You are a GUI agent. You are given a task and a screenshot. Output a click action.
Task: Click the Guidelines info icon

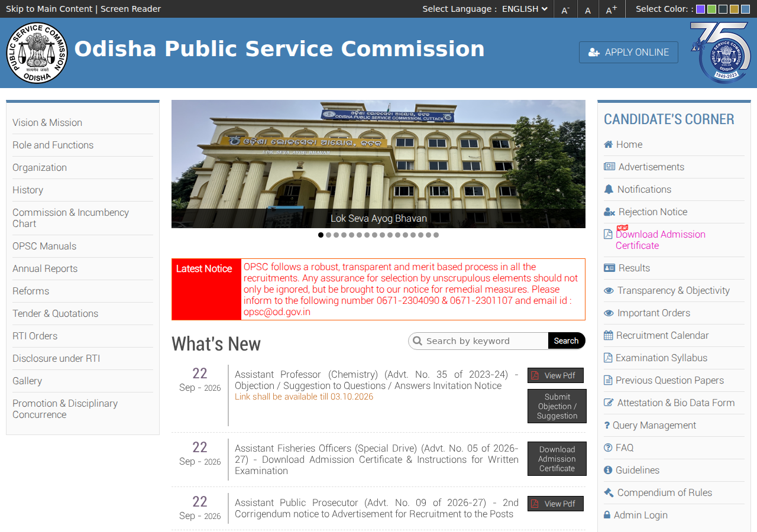click(x=608, y=471)
